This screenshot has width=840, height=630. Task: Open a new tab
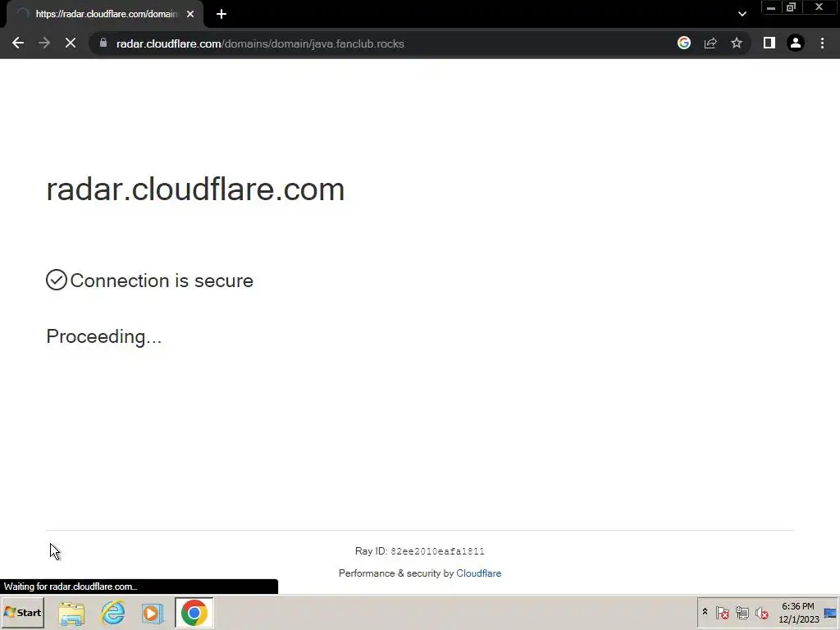point(221,14)
